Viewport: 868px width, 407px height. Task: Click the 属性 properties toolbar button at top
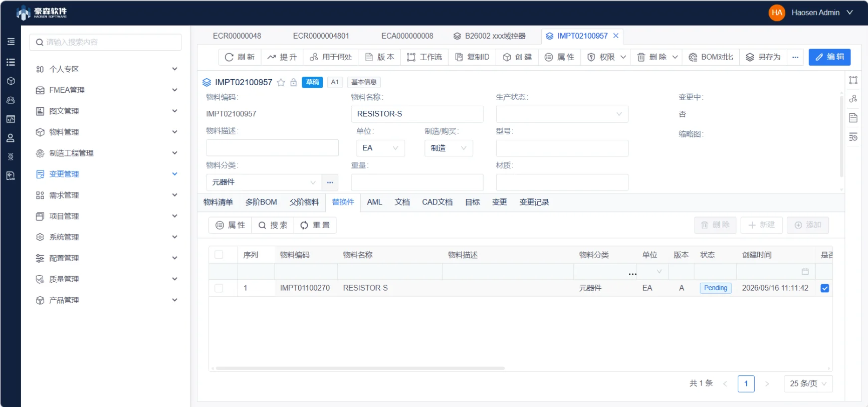559,57
